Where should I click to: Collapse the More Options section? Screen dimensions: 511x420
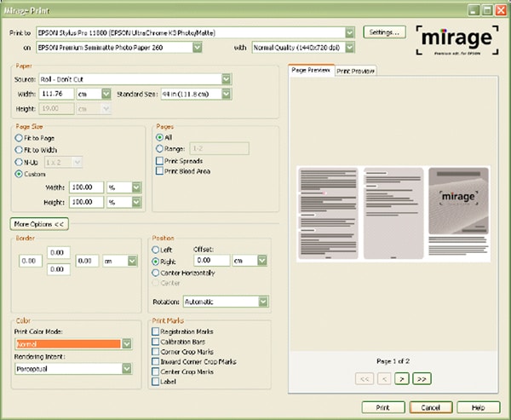coord(39,223)
